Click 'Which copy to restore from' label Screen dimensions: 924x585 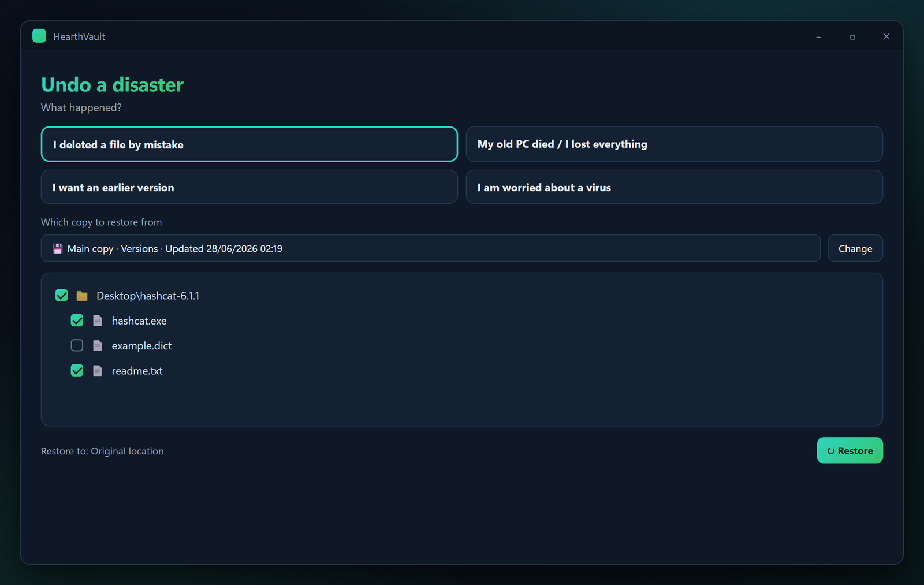click(102, 222)
